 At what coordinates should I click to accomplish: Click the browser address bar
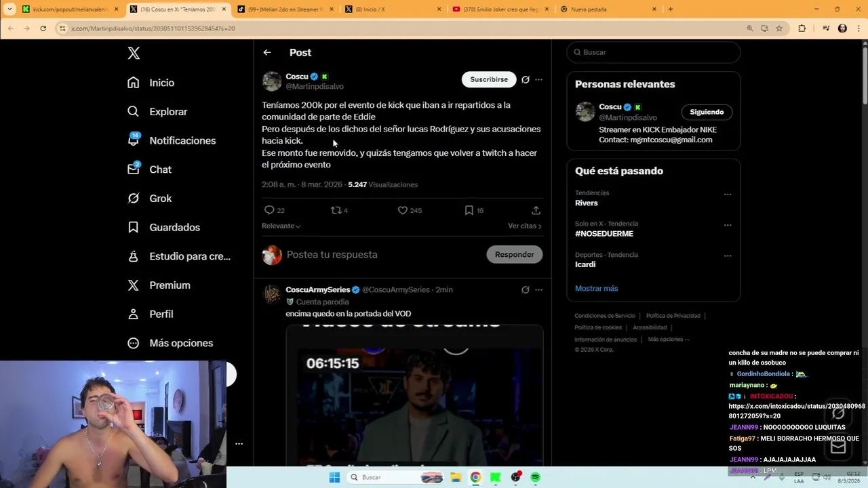(x=400, y=28)
